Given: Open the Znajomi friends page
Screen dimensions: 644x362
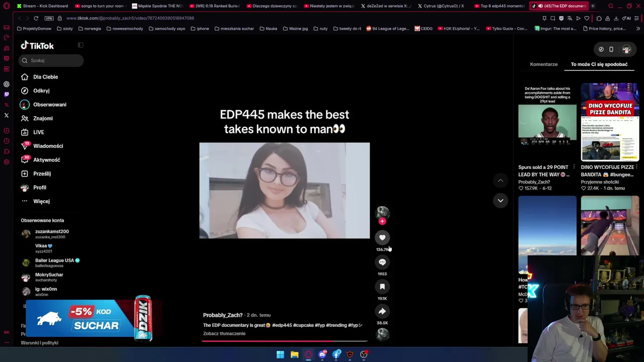Looking at the screenshot, I should click(37, 118).
